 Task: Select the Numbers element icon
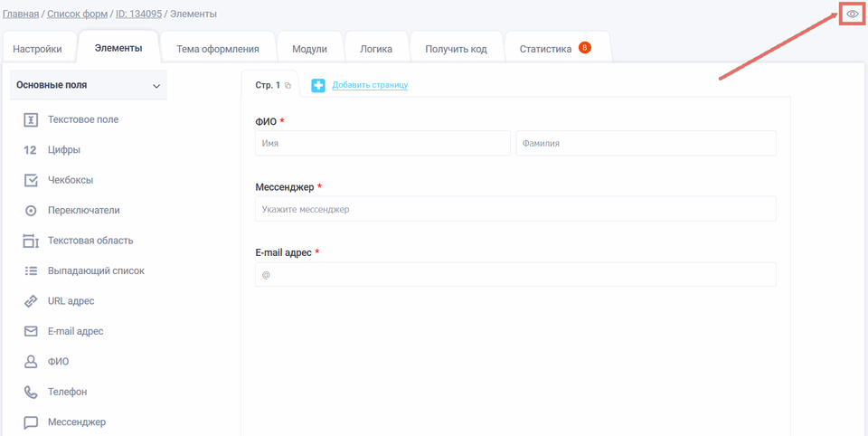30,150
